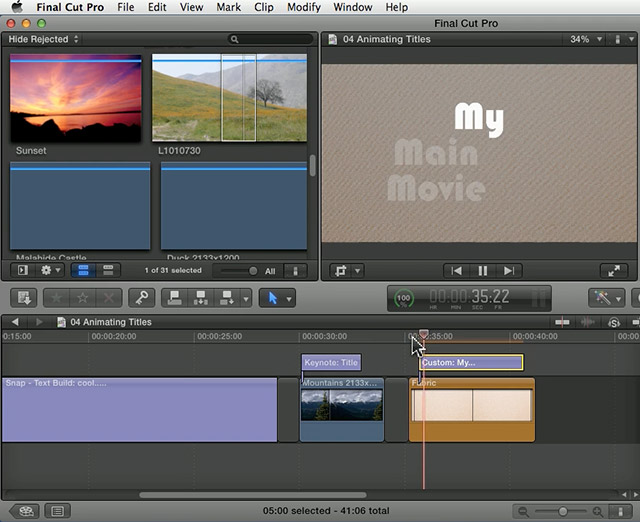640x522 pixels.
Task: Click the timeline zoom in magnifier
Action: (x=598, y=511)
